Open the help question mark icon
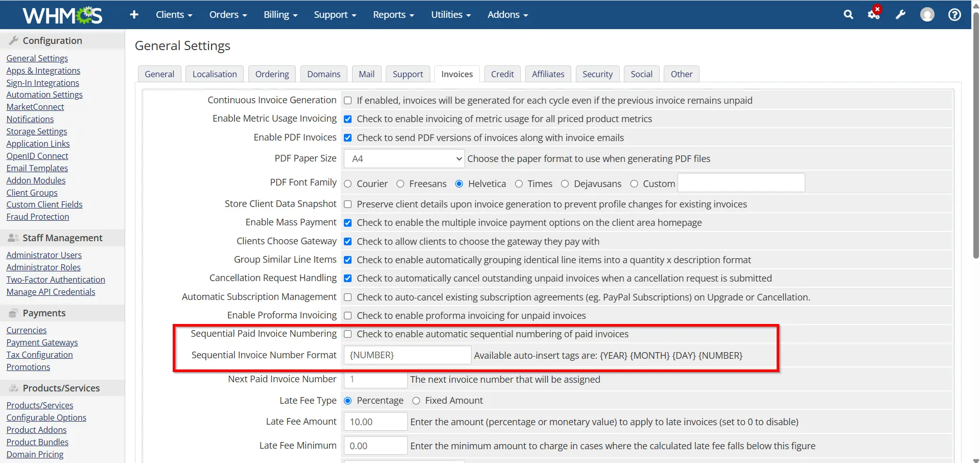Image resolution: width=980 pixels, height=463 pixels. point(954,15)
